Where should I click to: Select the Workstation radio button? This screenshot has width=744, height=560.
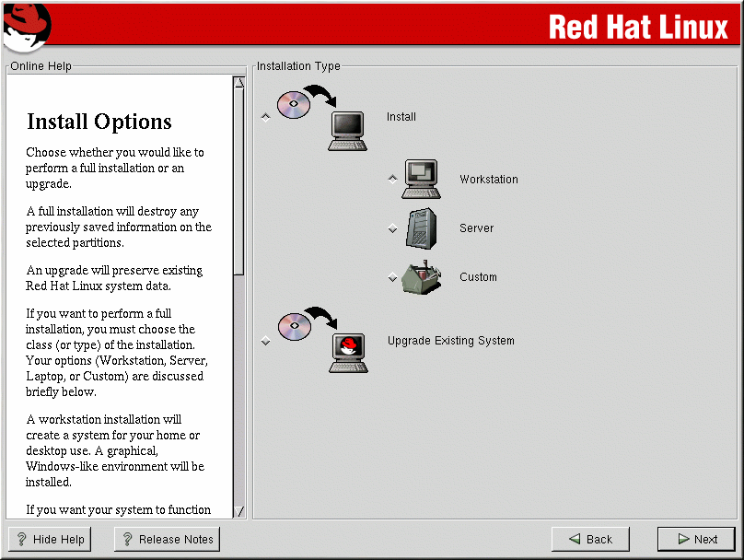pos(393,180)
